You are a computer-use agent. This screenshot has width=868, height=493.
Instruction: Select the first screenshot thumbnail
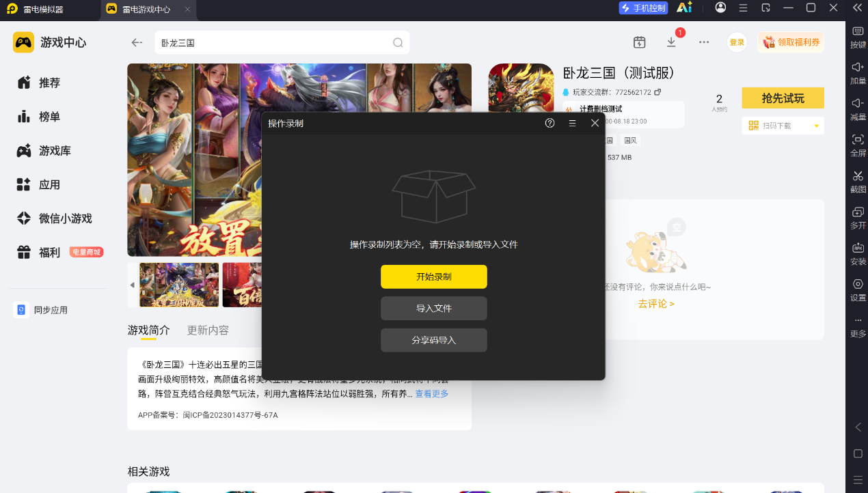(179, 285)
